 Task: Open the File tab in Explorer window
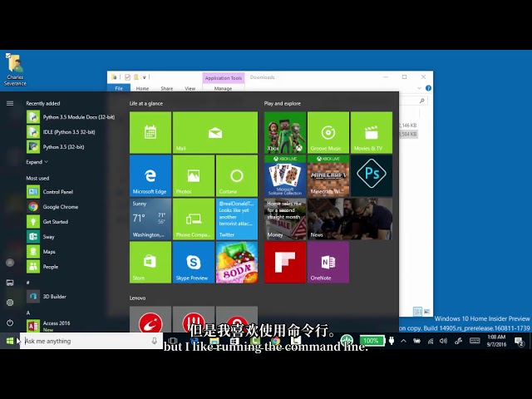(119, 89)
